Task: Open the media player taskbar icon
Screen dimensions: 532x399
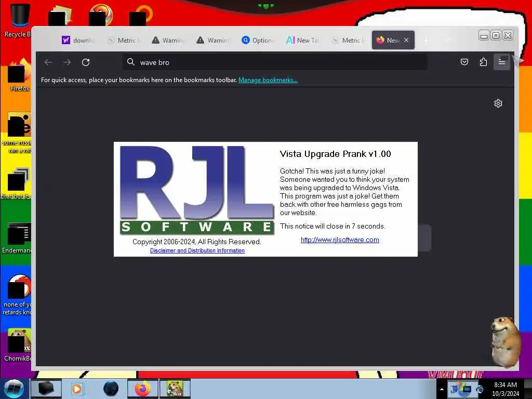Action: coord(77,389)
